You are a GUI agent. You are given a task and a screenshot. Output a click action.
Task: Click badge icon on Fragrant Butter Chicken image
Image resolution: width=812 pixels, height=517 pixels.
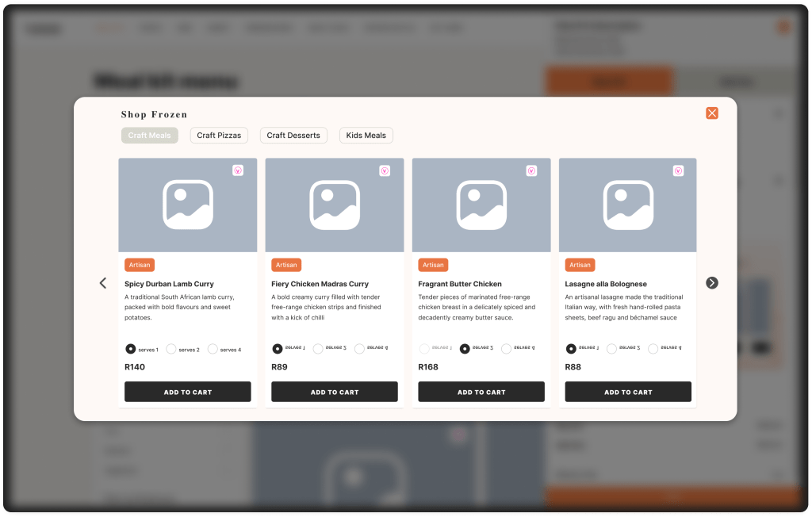pyautogui.click(x=531, y=170)
